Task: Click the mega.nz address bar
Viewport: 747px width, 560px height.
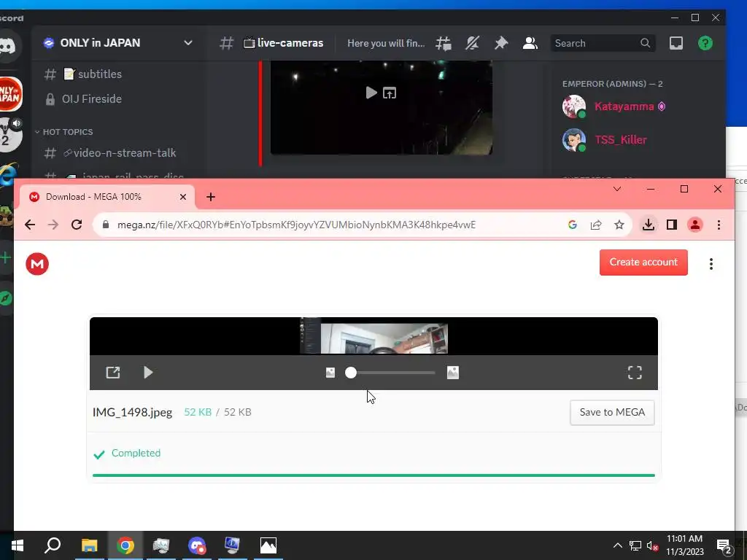Action: coord(296,225)
